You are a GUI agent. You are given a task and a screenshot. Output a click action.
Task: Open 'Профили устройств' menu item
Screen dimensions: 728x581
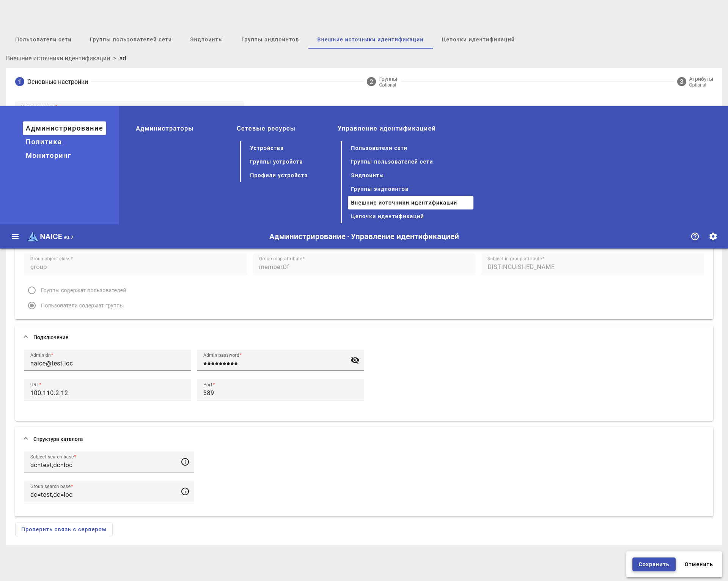tap(279, 175)
